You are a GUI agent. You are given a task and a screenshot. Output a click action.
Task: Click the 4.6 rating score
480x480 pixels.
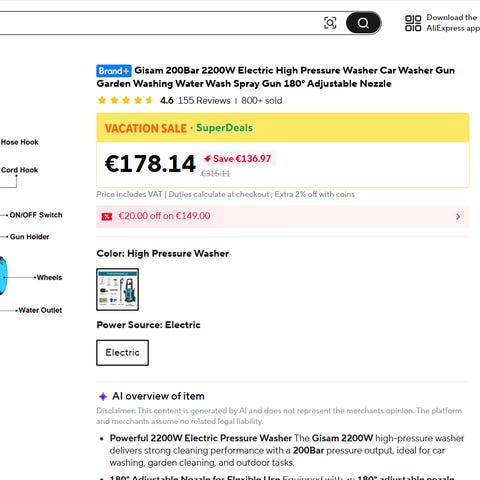[167, 100]
